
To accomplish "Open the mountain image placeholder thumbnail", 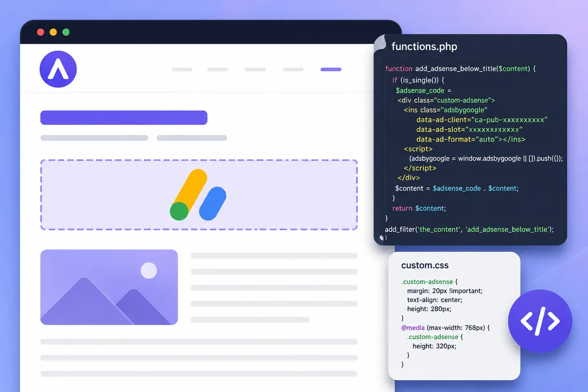I will [x=109, y=287].
